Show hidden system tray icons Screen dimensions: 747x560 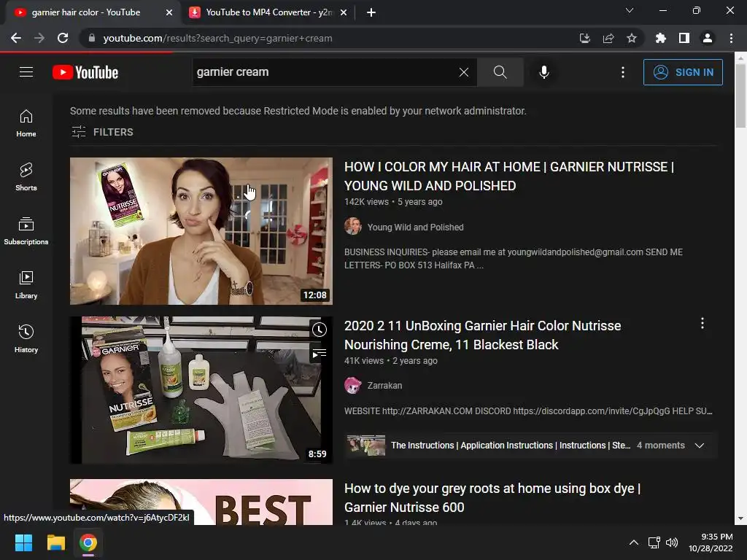click(x=634, y=542)
